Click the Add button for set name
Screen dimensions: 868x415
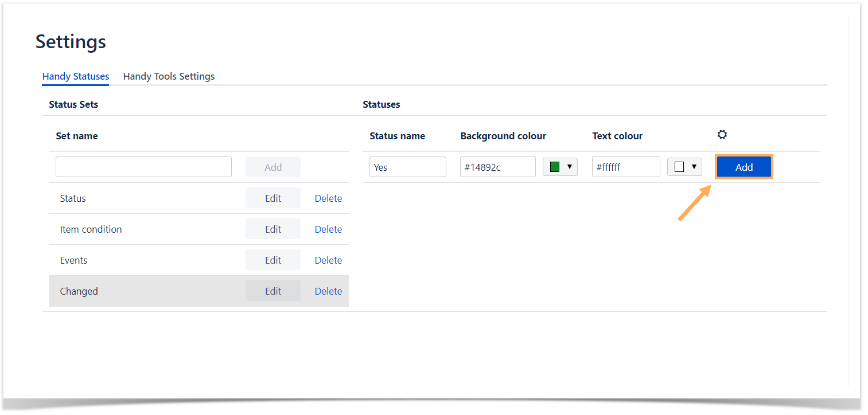273,167
